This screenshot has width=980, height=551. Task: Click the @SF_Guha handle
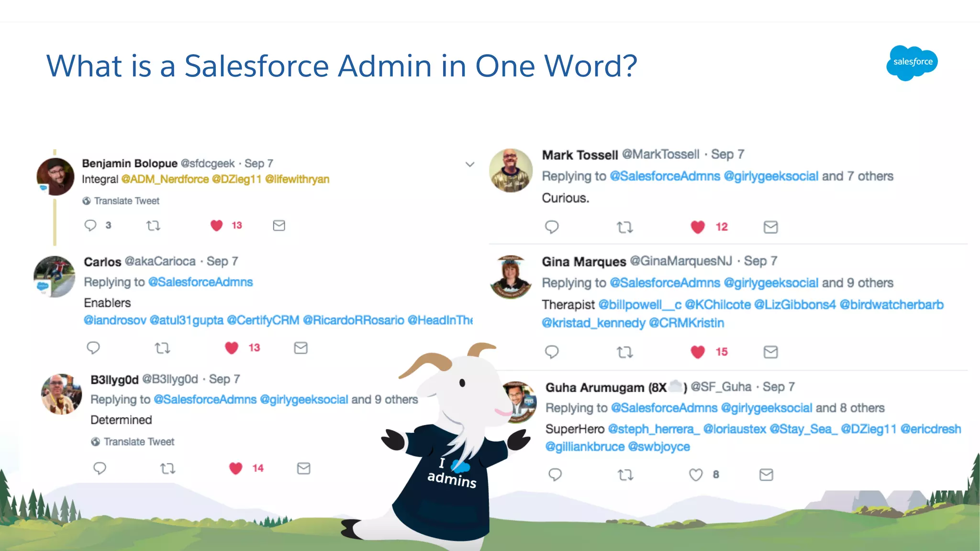point(721,387)
